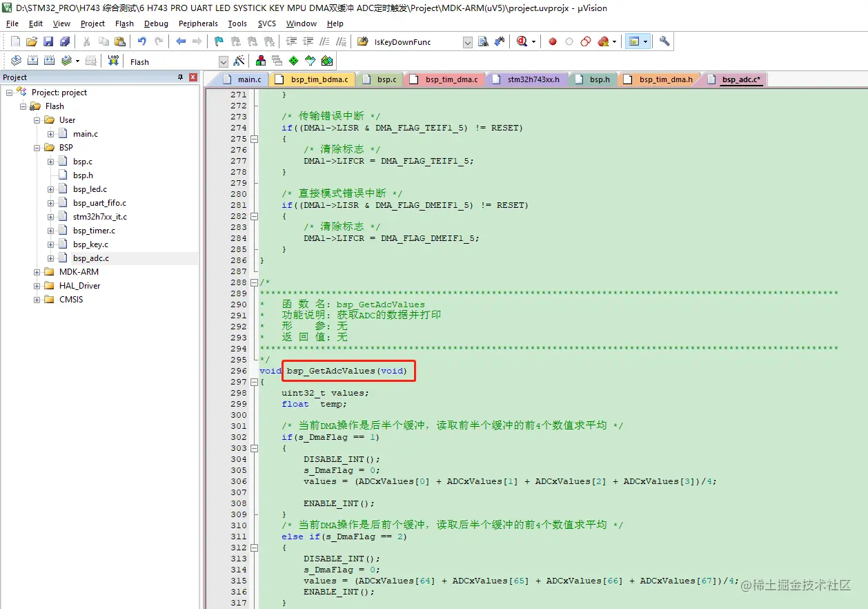Click the Save All icon
The width and height of the screenshot is (868, 609).
tap(65, 41)
